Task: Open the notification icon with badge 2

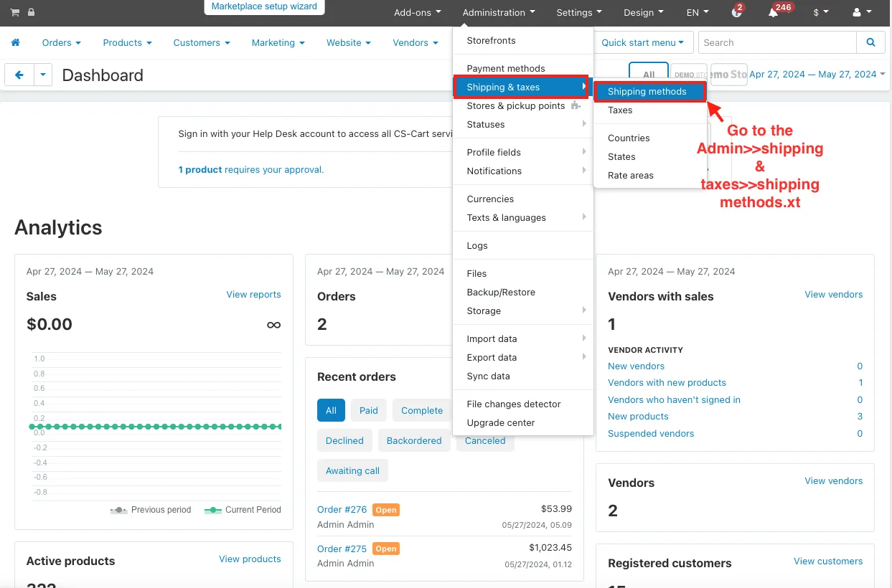Action: click(737, 12)
